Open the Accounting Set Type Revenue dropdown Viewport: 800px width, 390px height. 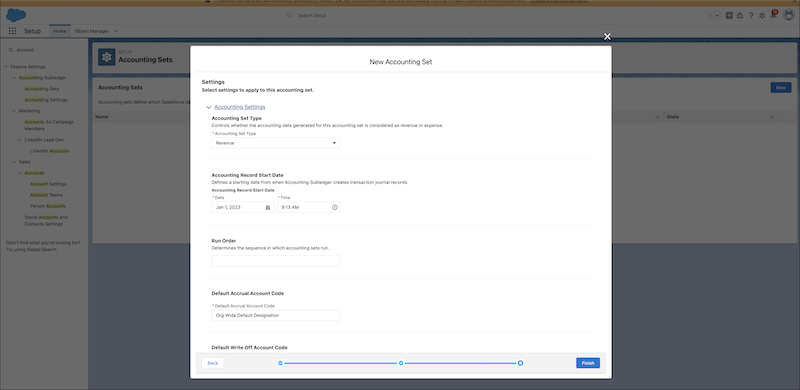click(x=276, y=143)
